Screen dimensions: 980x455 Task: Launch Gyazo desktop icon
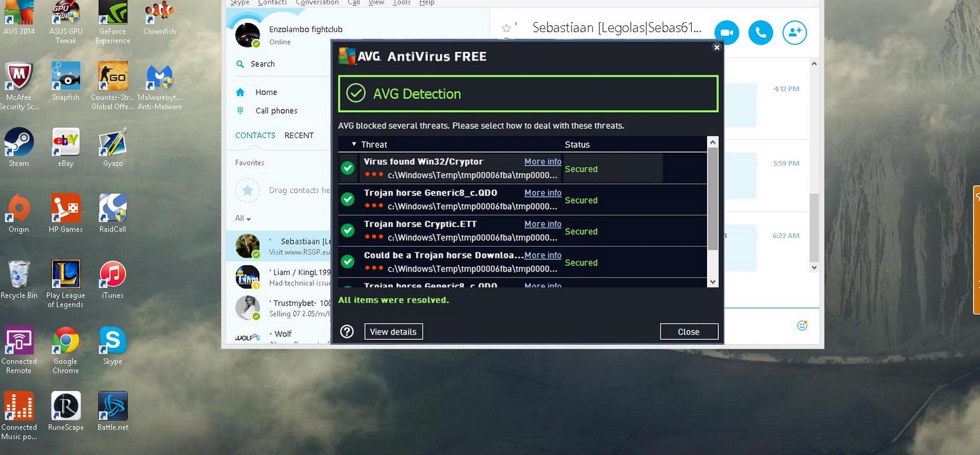pos(113,147)
